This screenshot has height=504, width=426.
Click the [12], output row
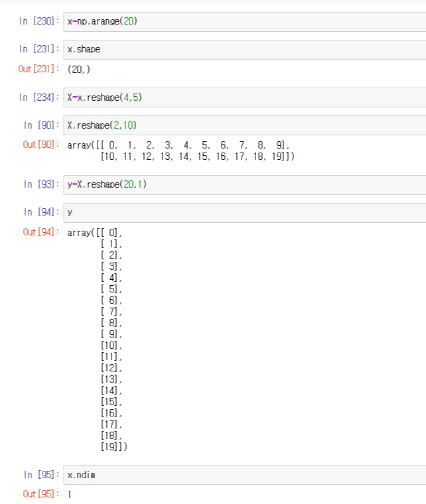(111, 368)
